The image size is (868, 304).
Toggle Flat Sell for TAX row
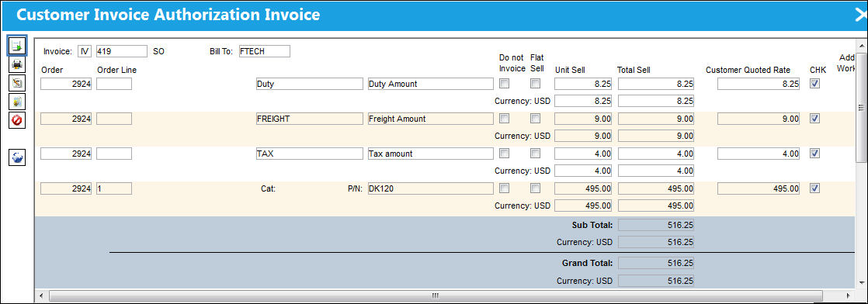pyautogui.click(x=535, y=153)
